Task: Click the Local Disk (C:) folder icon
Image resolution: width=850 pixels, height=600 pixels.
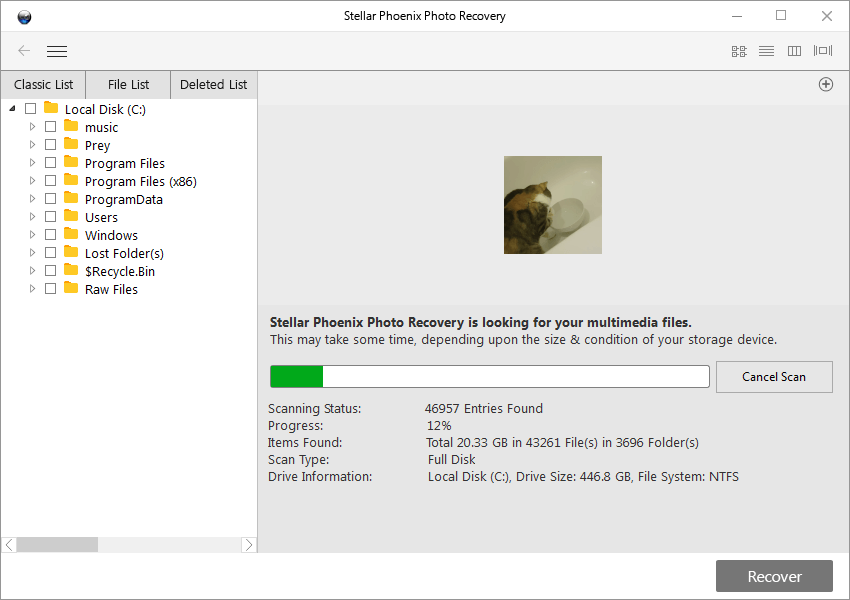Action: click(51, 107)
